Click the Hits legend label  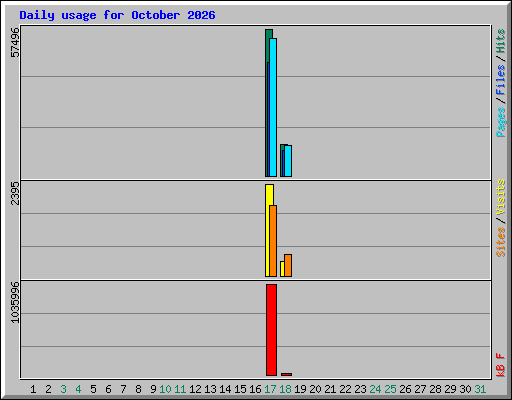click(501, 41)
